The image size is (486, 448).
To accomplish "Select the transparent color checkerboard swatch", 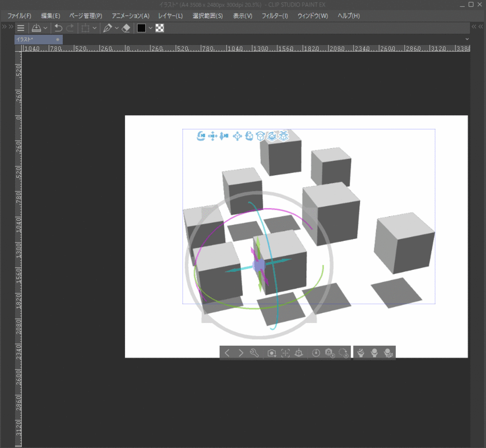I will tap(160, 28).
